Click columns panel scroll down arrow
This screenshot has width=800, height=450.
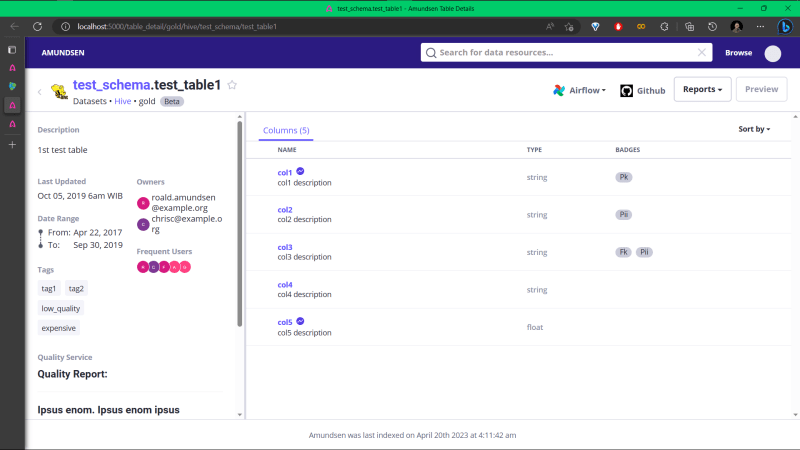click(795, 415)
